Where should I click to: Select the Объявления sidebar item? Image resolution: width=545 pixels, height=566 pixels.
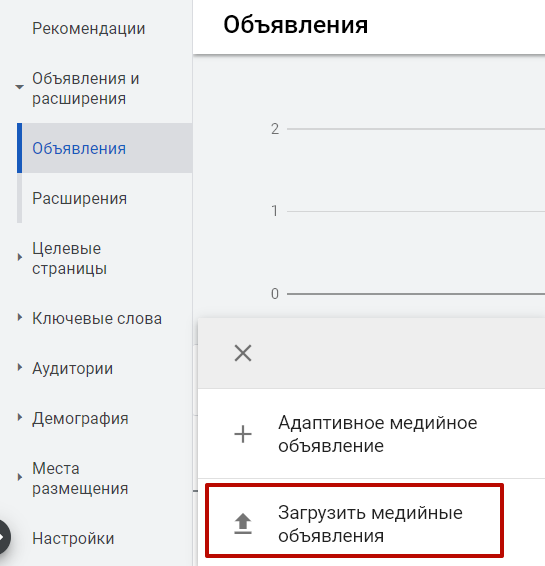coord(105,148)
